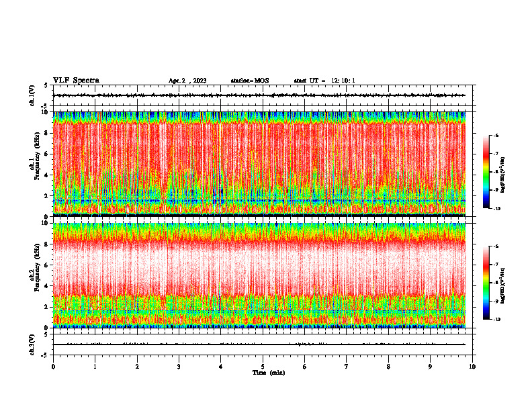Click the ch.1(V) waveform trace panel
The width and height of the screenshot is (532, 411).
[x=263, y=95]
